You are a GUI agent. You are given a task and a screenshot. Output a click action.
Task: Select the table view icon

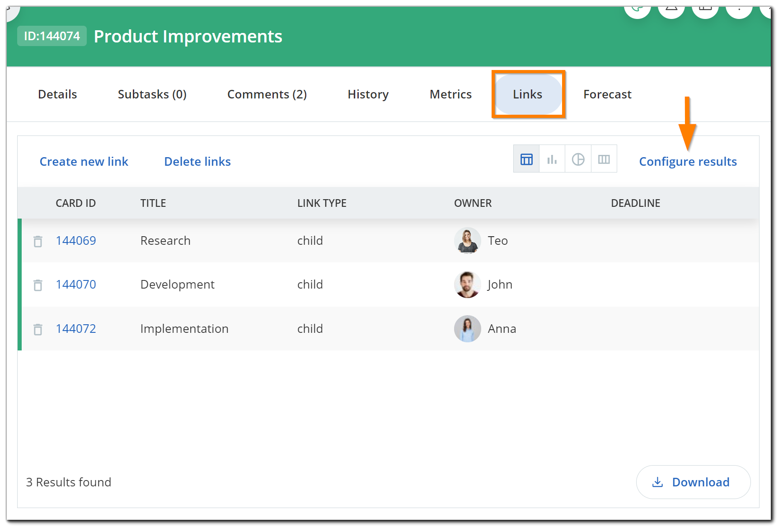point(526,159)
